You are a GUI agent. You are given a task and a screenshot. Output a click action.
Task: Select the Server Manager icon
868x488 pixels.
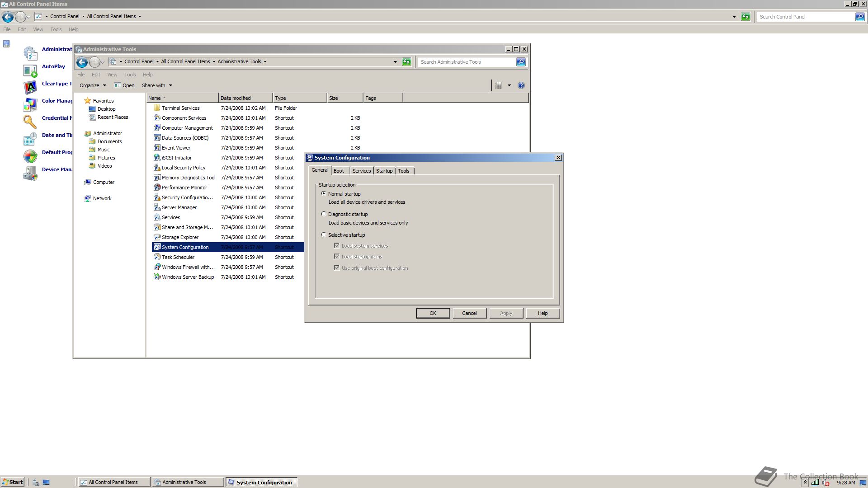[157, 207]
